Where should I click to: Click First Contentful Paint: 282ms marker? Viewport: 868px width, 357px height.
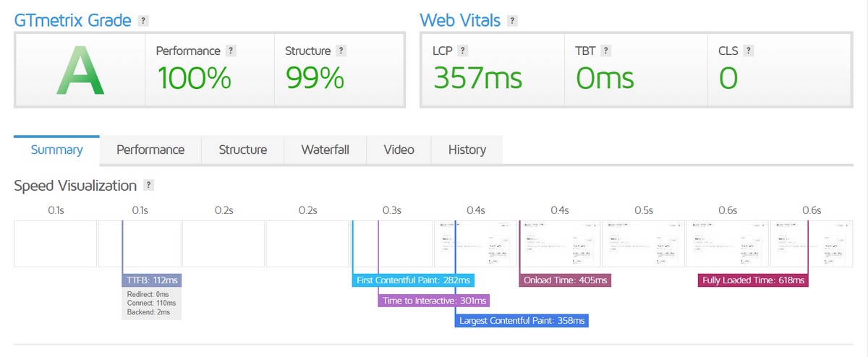[x=413, y=280]
